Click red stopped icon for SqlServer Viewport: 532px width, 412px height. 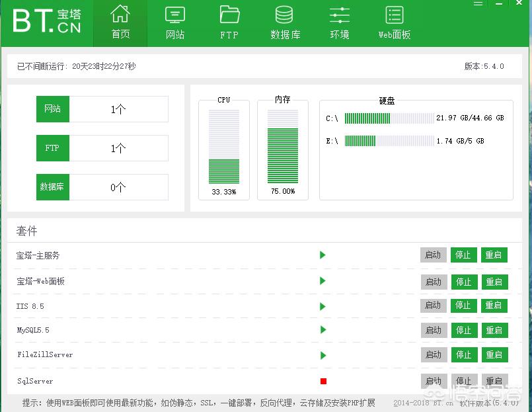click(323, 382)
